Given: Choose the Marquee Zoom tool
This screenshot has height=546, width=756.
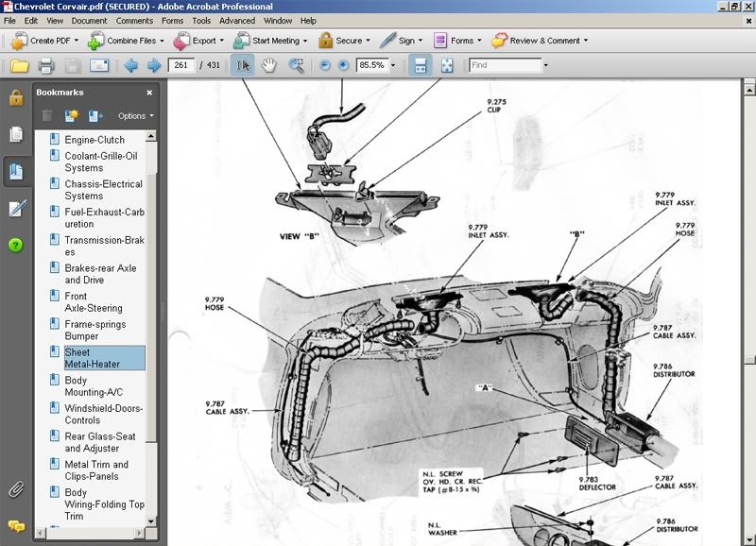Looking at the screenshot, I should tap(296, 65).
